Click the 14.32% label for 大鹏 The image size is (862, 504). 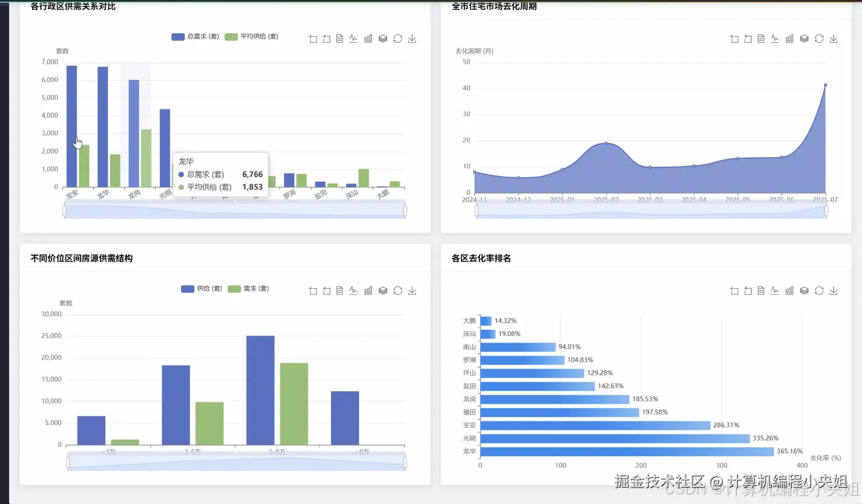point(506,320)
